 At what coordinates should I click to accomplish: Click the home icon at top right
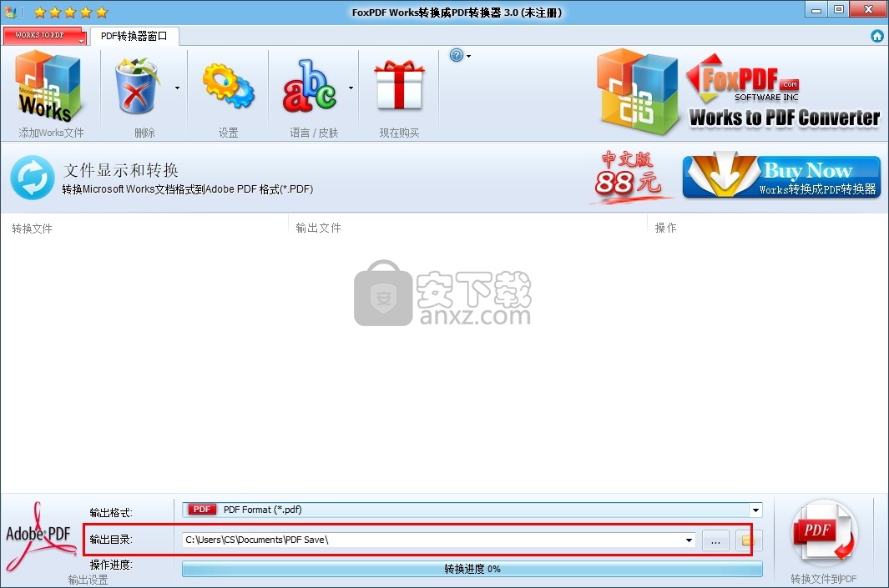[877, 36]
